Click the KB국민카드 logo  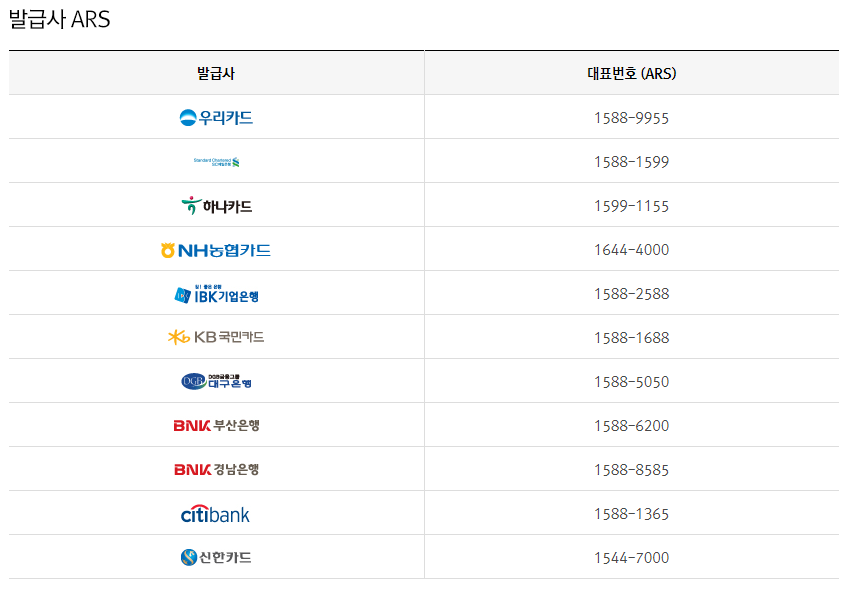(x=216, y=338)
